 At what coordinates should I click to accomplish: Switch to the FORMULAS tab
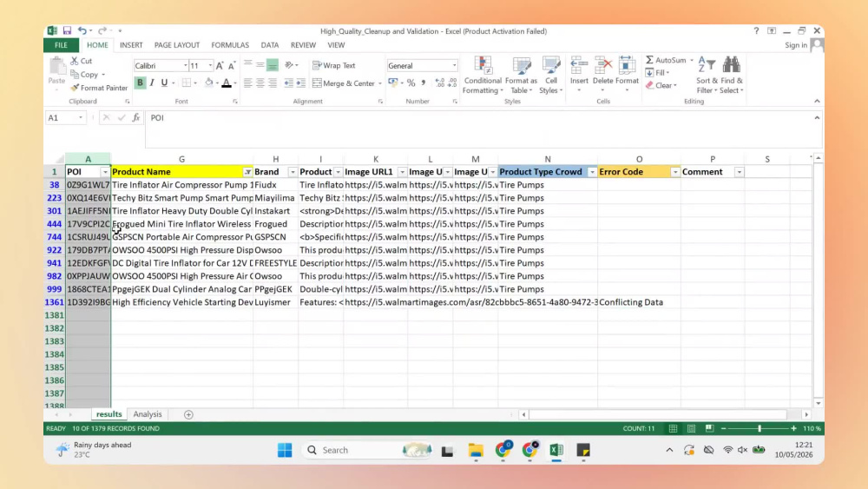pos(230,45)
